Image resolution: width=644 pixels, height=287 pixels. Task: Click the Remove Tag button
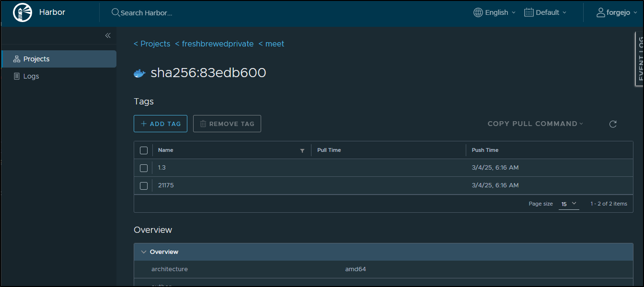tap(227, 124)
